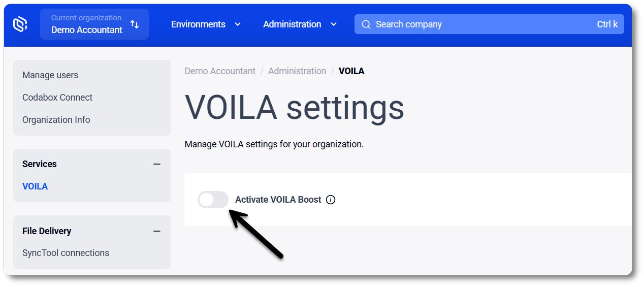Open SyncTool connections in the sidebar
Screen dimensions: 644x287
click(66, 253)
